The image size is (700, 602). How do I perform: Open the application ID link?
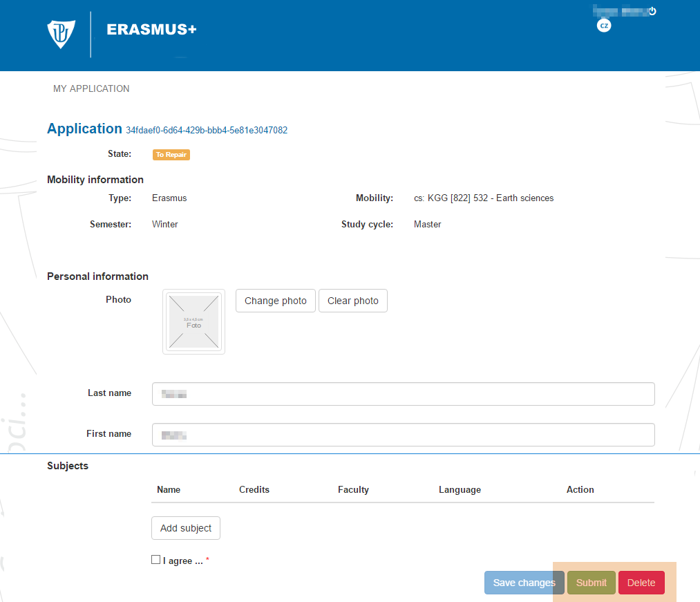pos(207,130)
